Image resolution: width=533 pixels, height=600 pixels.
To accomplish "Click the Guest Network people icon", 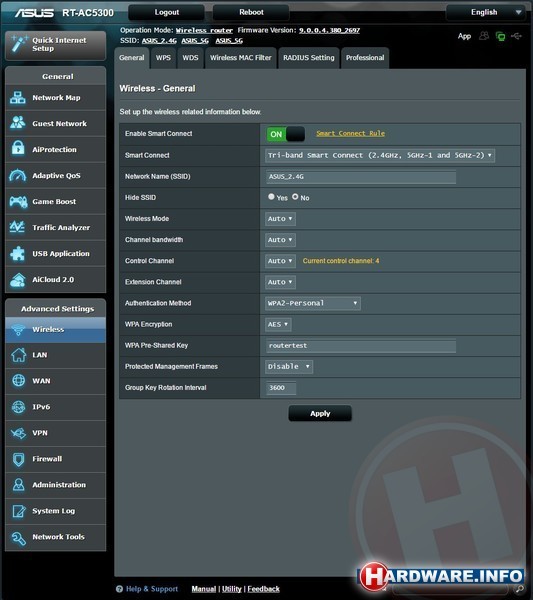I will 18,123.
